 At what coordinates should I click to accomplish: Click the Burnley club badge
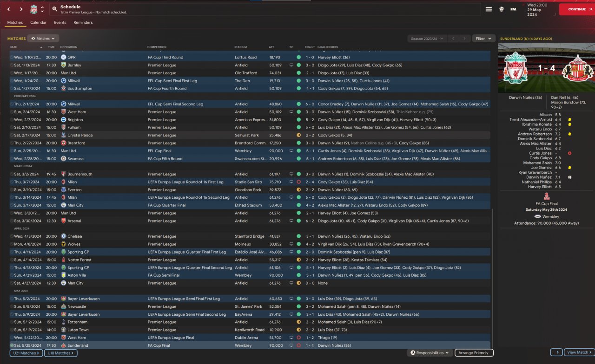click(64, 65)
